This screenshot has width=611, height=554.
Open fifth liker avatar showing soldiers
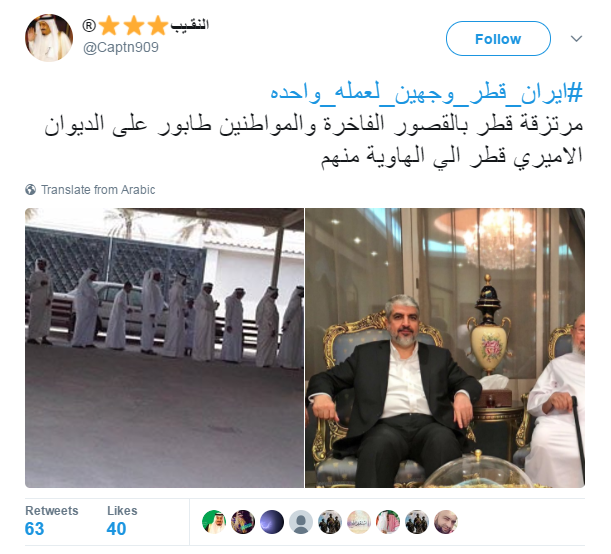(330, 522)
